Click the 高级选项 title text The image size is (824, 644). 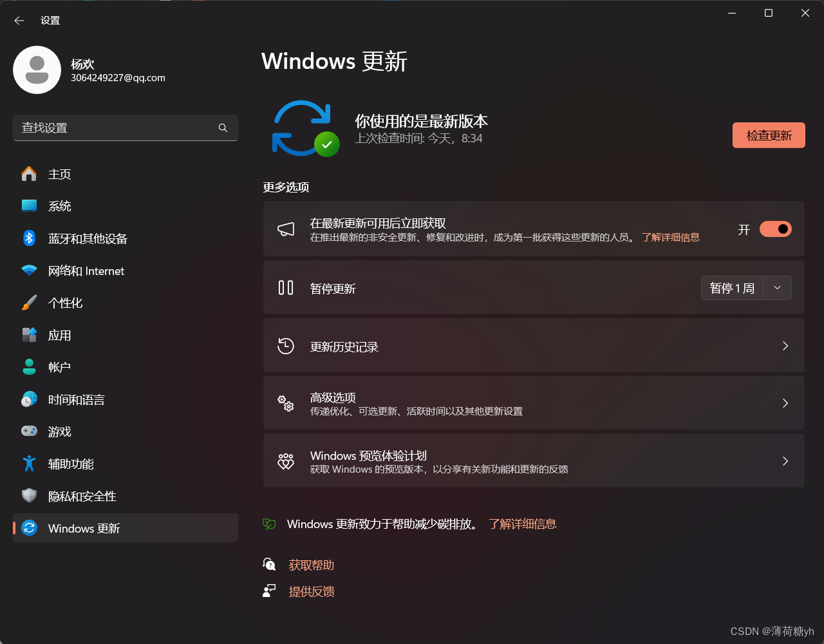click(333, 397)
